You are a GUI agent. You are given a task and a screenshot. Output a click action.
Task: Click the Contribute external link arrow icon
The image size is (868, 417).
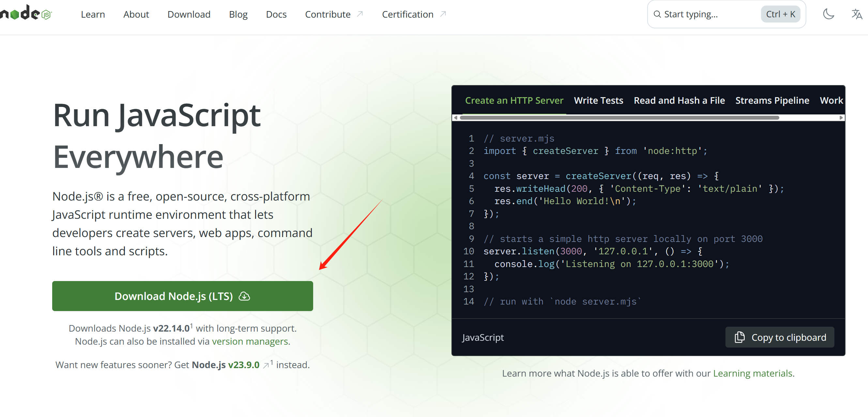point(360,14)
